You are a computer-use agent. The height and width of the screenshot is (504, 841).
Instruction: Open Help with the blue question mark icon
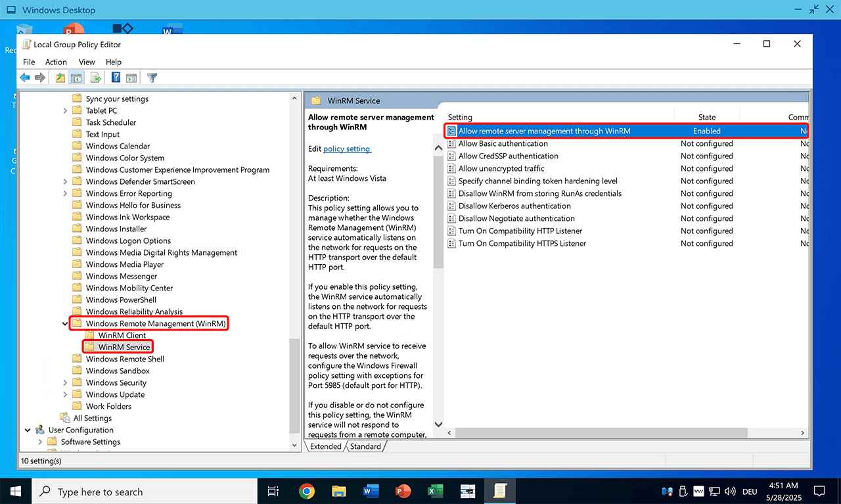point(116,78)
